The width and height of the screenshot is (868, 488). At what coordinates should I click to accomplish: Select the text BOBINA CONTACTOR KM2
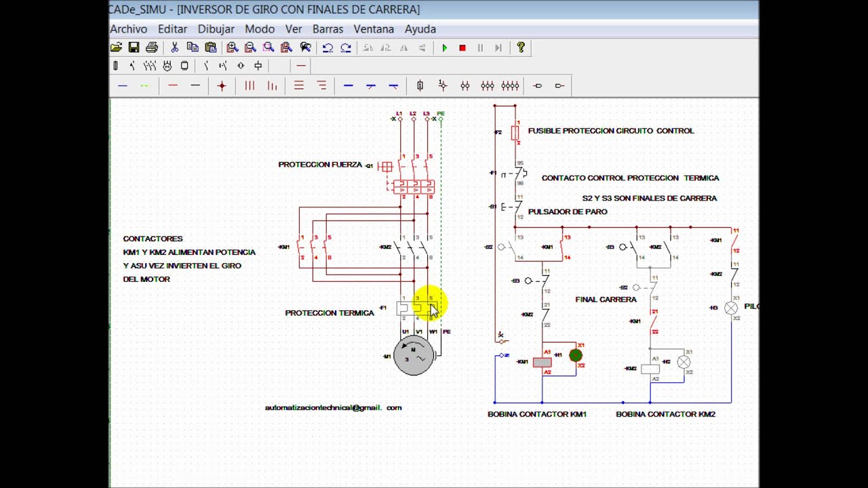click(665, 414)
